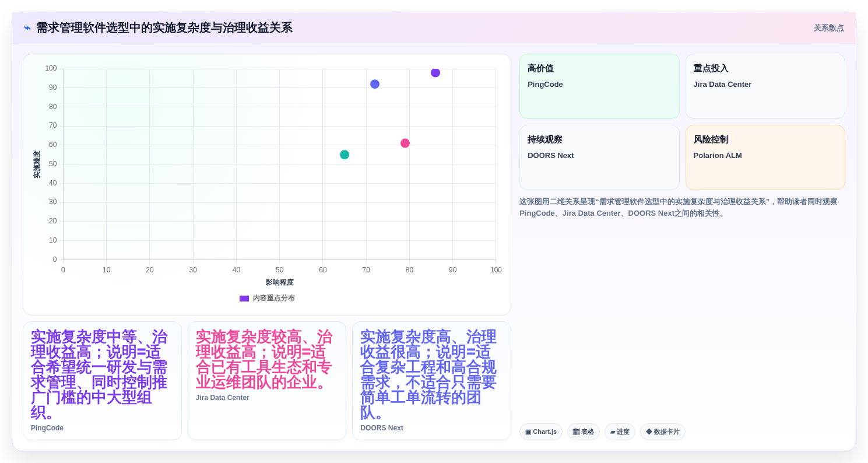Toggle the 内容重点分布 legend item

(x=267, y=298)
